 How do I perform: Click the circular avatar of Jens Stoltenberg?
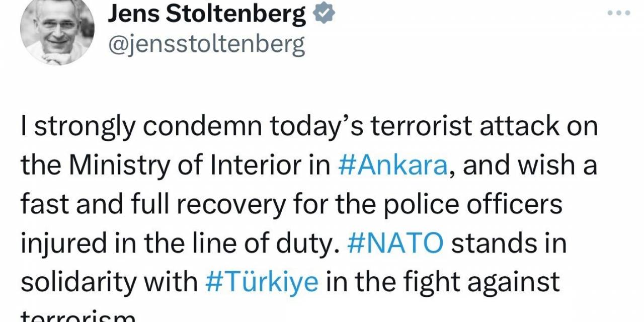(57, 31)
